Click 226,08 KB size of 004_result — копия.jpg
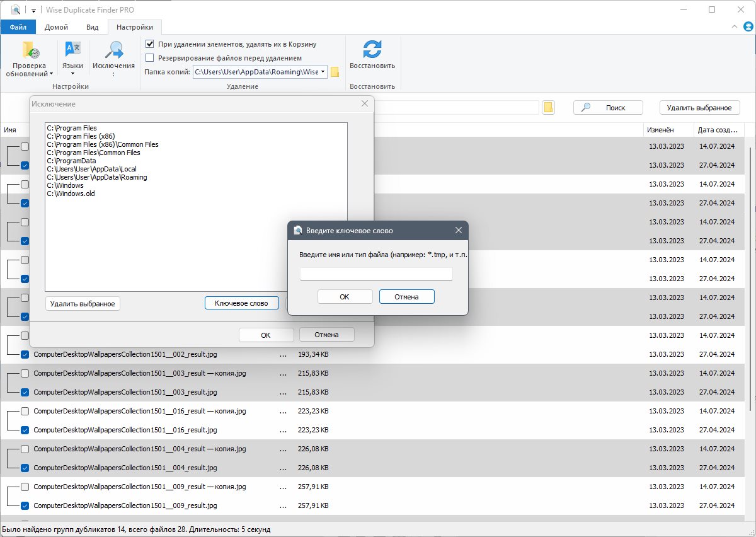 pyautogui.click(x=313, y=449)
